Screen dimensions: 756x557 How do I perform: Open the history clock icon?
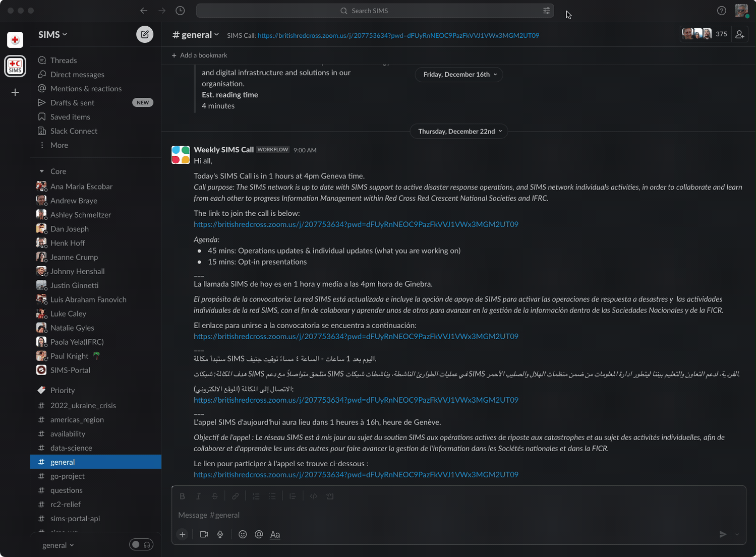tap(180, 11)
